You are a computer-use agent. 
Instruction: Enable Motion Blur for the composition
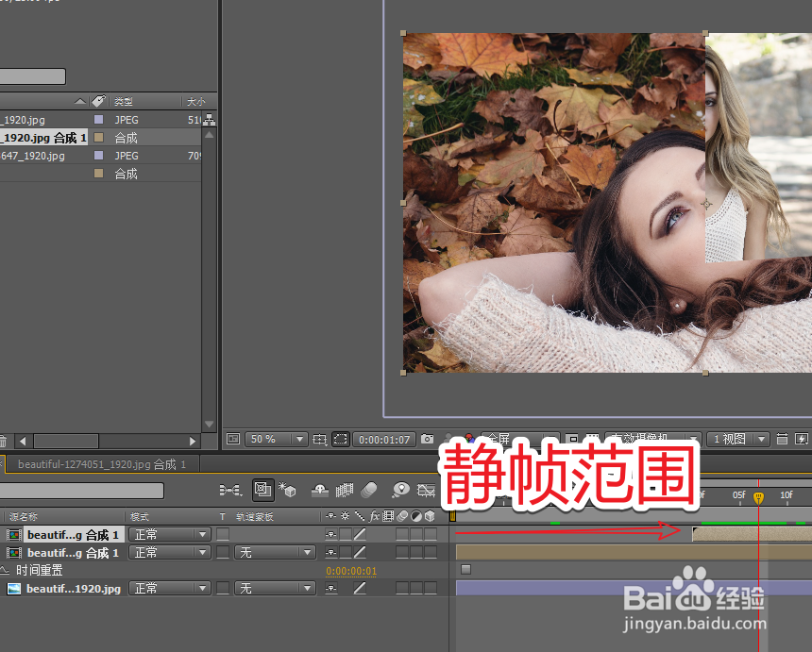pyautogui.click(x=369, y=490)
